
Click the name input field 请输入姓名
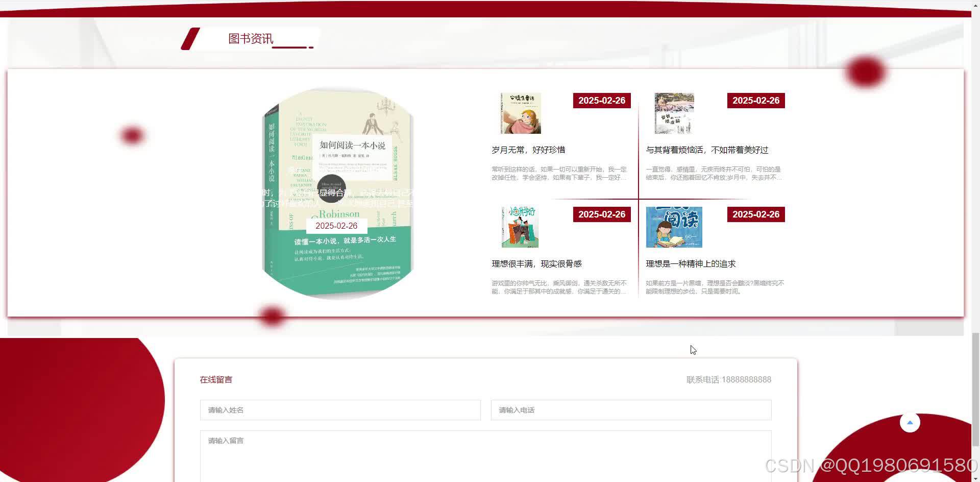click(x=340, y=409)
